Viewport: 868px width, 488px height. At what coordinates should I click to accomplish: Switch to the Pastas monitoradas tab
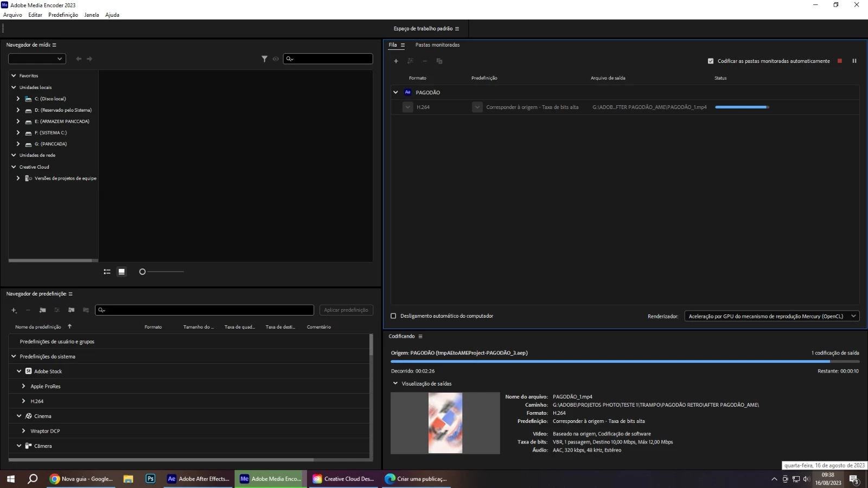pos(437,45)
